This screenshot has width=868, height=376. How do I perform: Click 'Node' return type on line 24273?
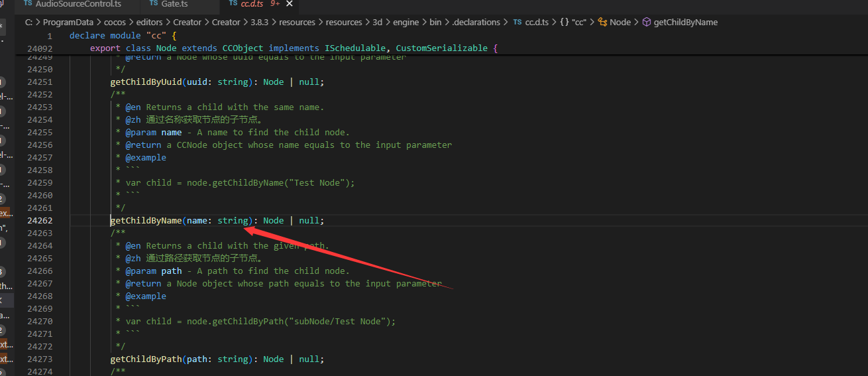[273, 359]
